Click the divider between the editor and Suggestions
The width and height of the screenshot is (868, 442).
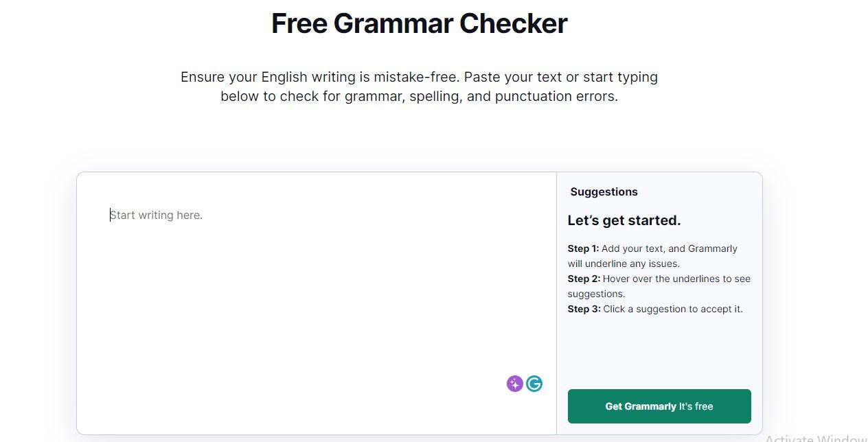556,303
